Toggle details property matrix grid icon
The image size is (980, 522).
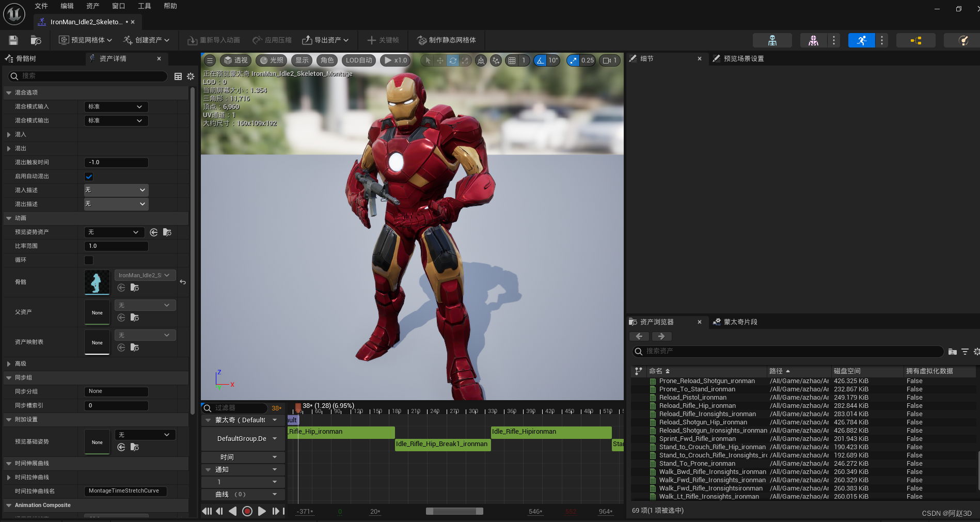click(178, 76)
